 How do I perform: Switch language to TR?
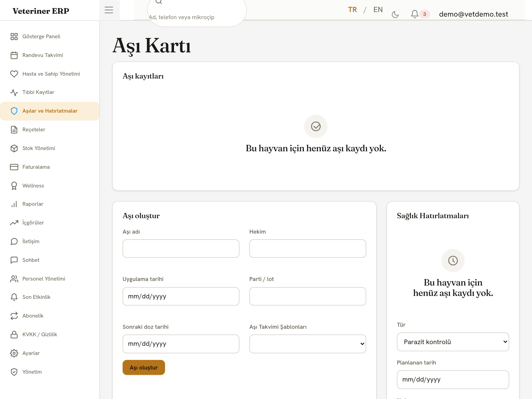[352, 10]
